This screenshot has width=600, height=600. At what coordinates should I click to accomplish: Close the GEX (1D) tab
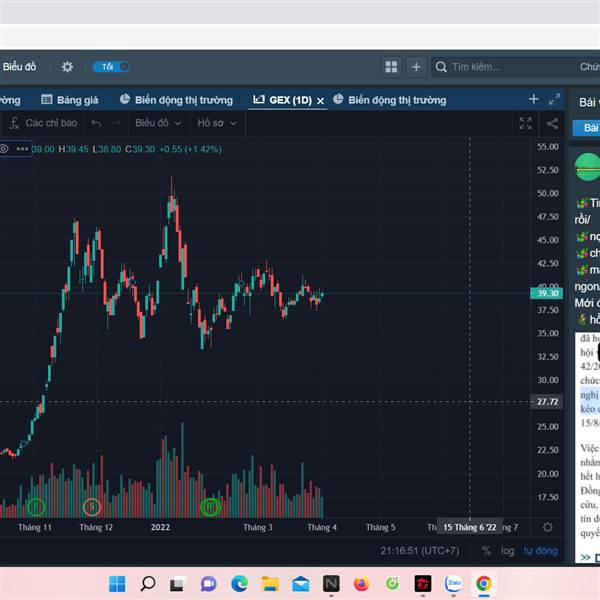pos(321,101)
